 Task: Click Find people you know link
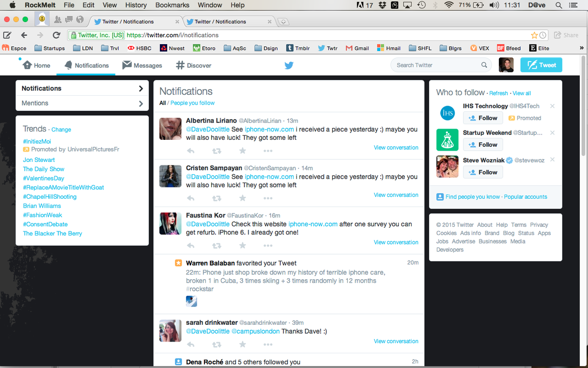472,197
